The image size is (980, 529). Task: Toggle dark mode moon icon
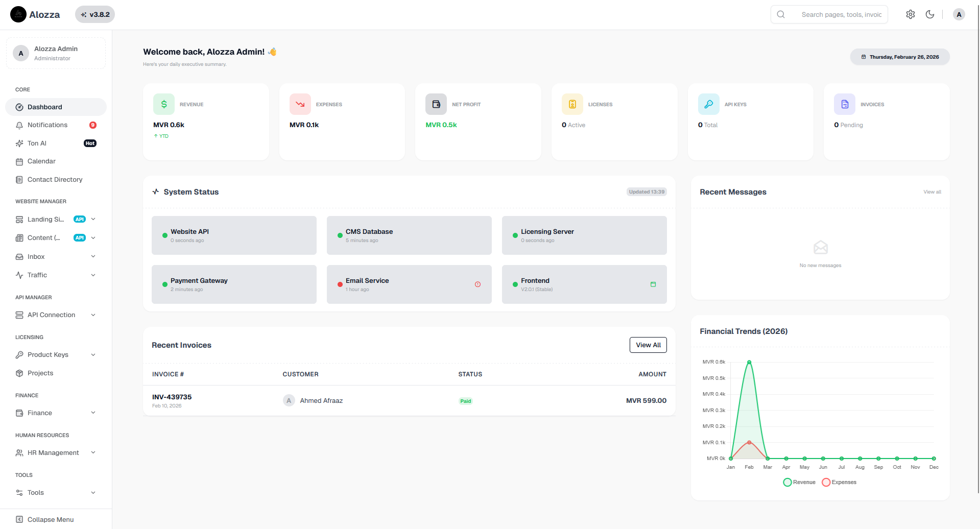click(930, 14)
